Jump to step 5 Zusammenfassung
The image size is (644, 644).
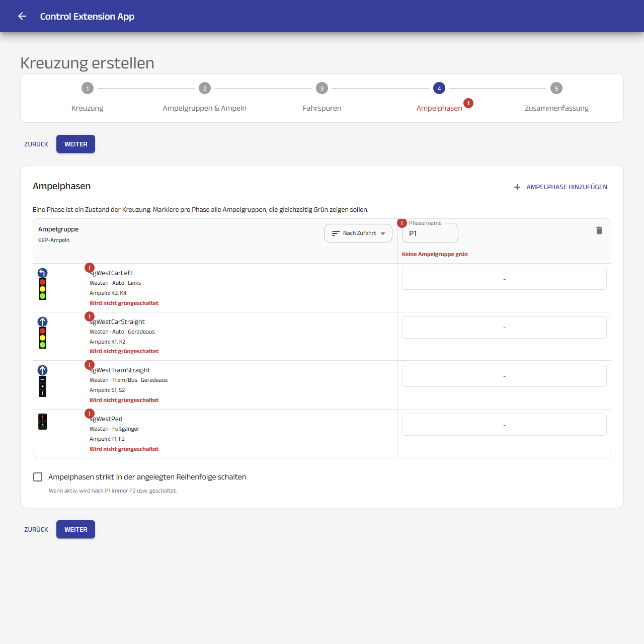pyautogui.click(x=556, y=98)
